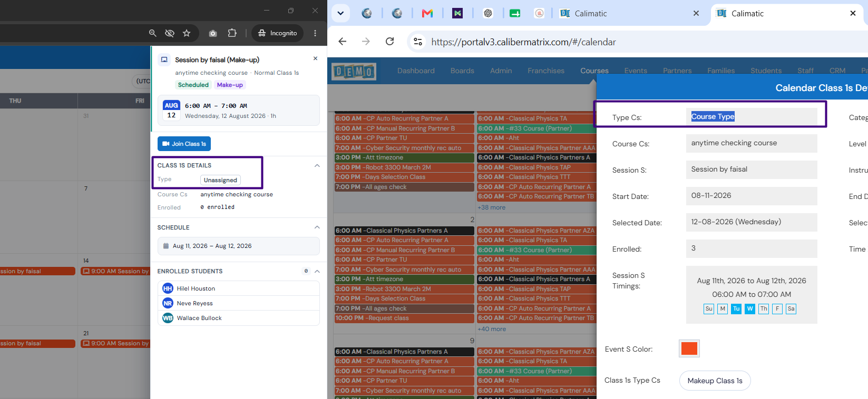Viewport: 868px width, 399px height.
Task: Open the tab search dropdown arrow
Action: point(340,13)
